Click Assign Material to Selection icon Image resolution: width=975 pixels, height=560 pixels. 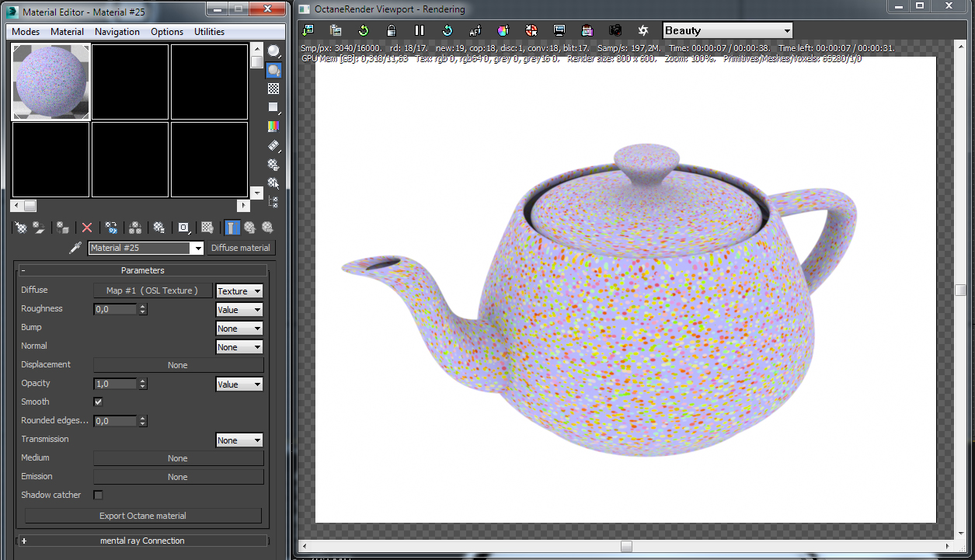coord(63,228)
